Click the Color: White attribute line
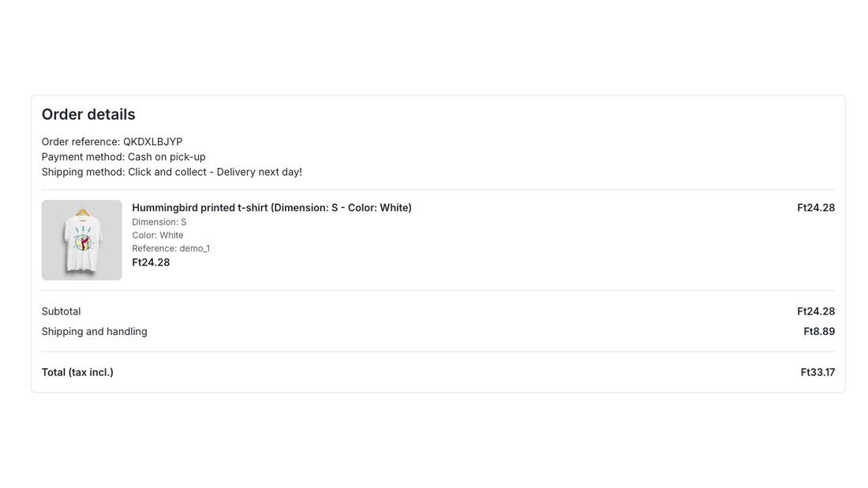868x488 pixels. coord(158,235)
